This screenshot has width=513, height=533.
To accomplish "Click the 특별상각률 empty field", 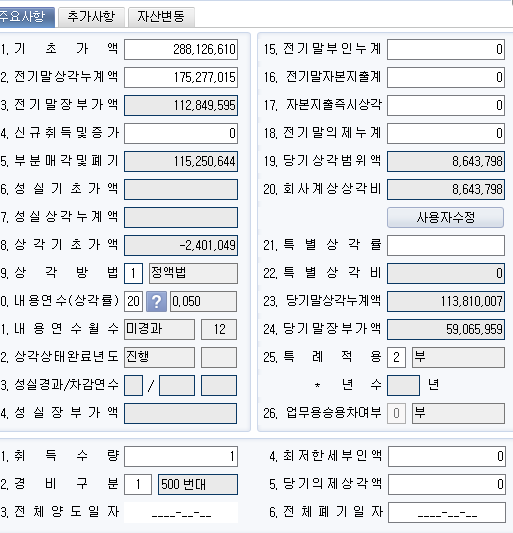I will tap(446, 245).
